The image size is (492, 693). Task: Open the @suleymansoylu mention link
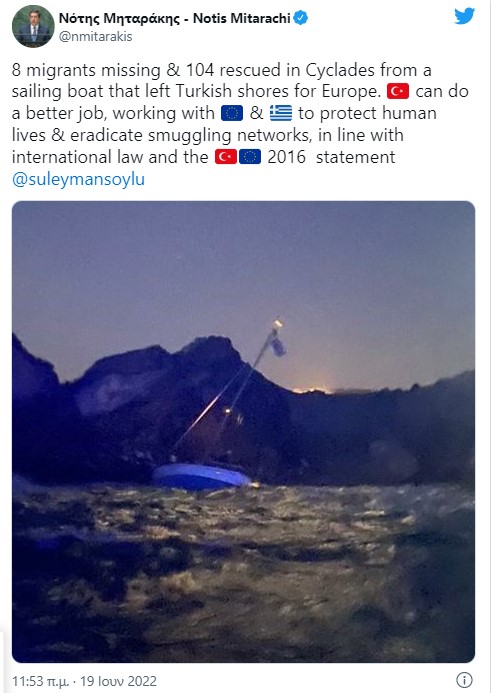(x=78, y=179)
